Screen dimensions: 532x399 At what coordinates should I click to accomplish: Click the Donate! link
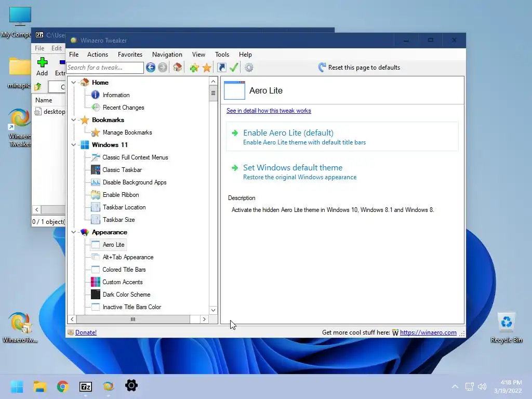(x=86, y=332)
